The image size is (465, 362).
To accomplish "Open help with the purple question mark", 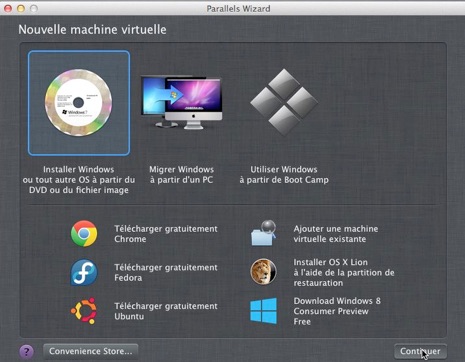I will click(26, 351).
